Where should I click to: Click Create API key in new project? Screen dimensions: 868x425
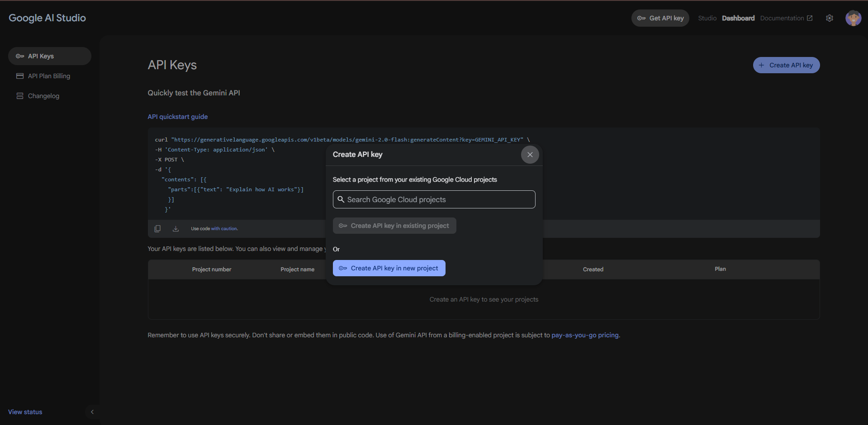coord(389,268)
